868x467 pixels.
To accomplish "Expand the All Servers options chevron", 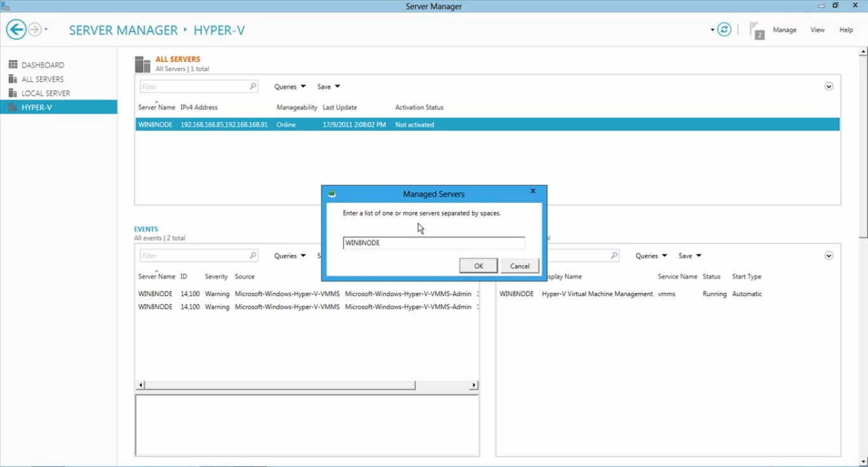I will pyautogui.click(x=829, y=86).
